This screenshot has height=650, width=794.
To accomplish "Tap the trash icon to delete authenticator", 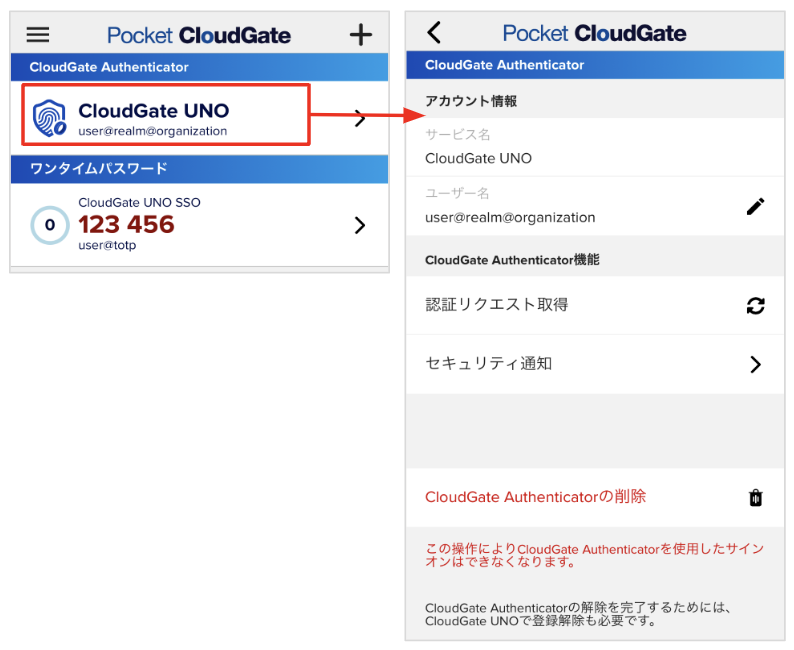I will [755, 498].
